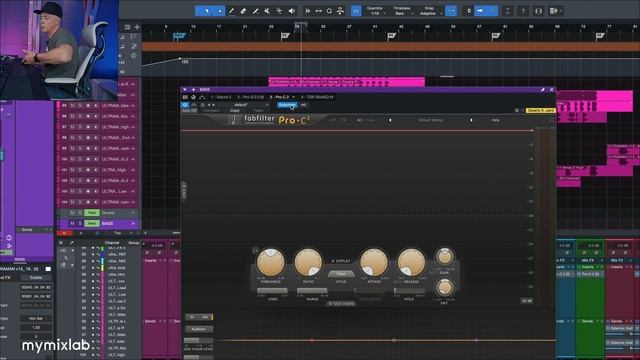Select the Eraser tool
The height and width of the screenshot is (360, 640).
point(243,11)
